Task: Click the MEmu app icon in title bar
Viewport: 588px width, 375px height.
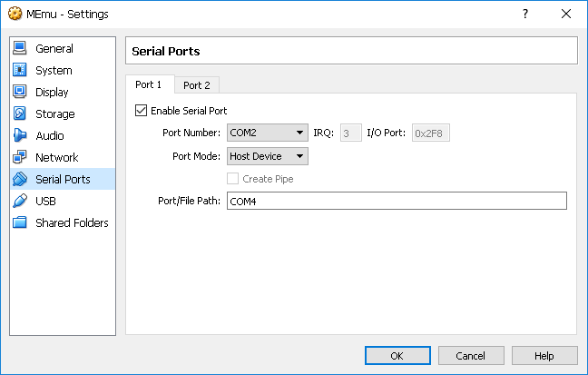Action: [15, 15]
